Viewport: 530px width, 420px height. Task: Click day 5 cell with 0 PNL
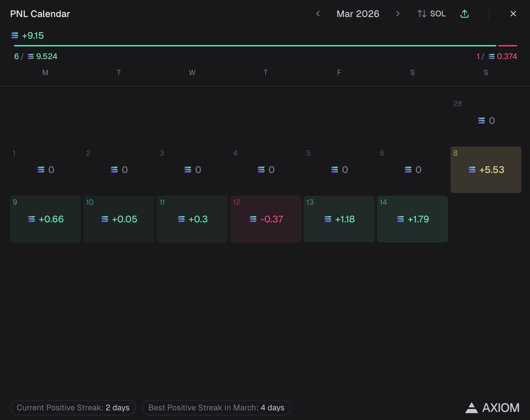tap(339, 170)
